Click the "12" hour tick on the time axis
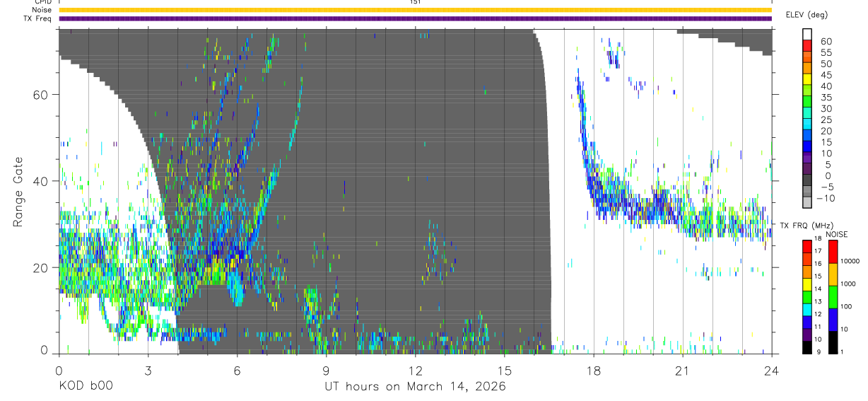 (415, 371)
